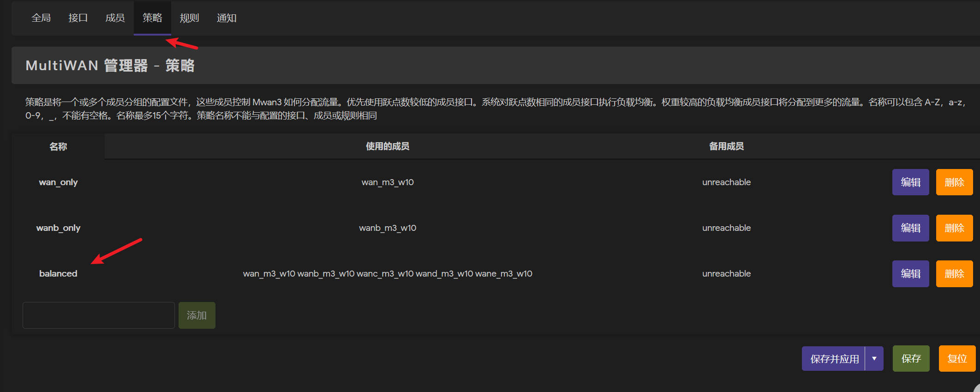Switch to the 接口 tab

(x=78, y=18)
